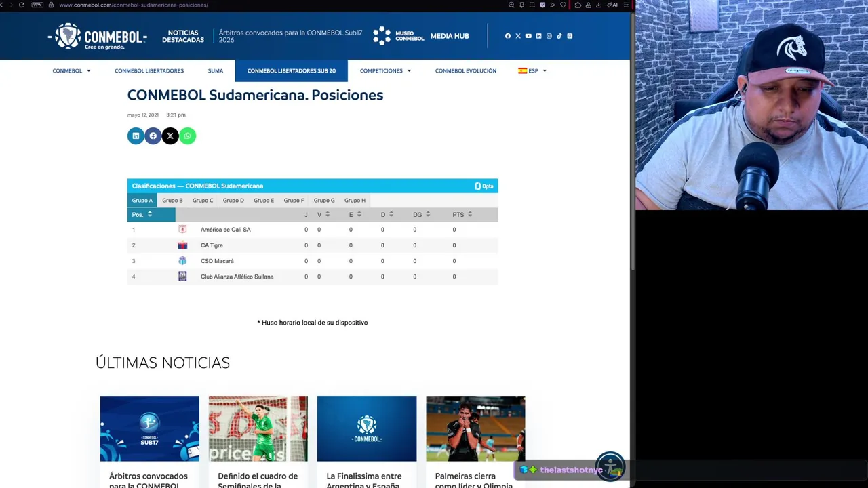
Task: Share article on Facebook
Action: tap(153, 136)
